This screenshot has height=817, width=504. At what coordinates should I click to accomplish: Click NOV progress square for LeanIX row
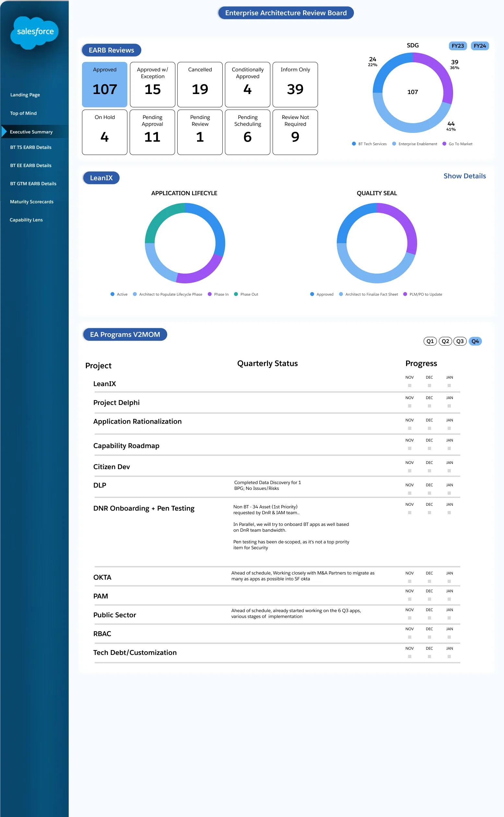(410, 385)
